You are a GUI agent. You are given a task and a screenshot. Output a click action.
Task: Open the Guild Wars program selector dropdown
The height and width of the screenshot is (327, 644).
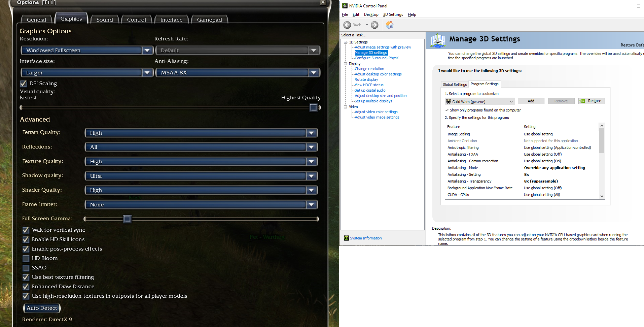[479, 101]
